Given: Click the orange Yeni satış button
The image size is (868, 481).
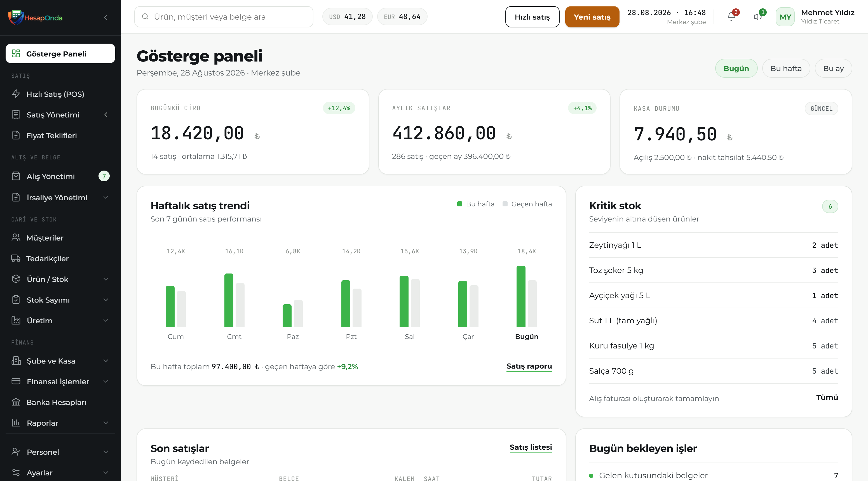Looking at the screenshot, I should (592, 17).
